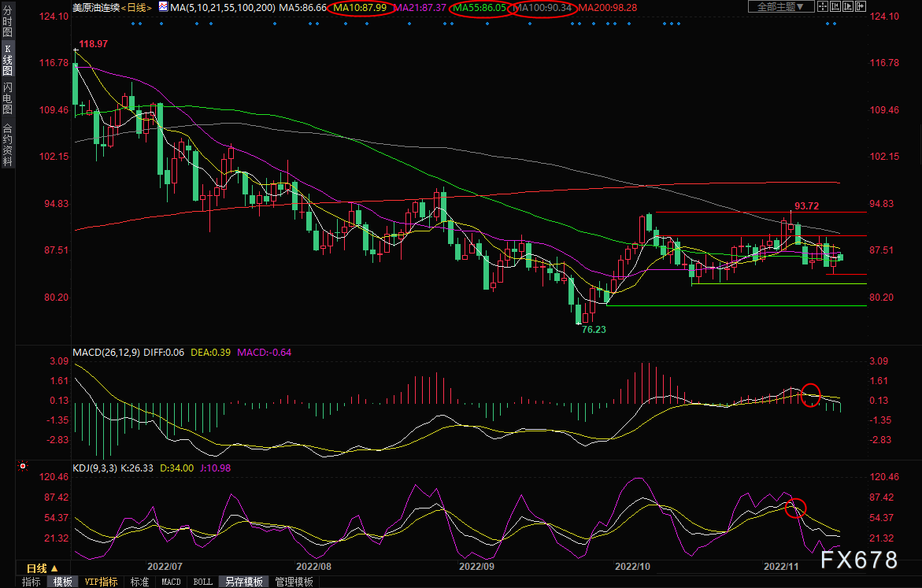The height and width of the screenshot is (588, 922).
Task: Switch to the K线图 side tab
Action: (8, 59)
